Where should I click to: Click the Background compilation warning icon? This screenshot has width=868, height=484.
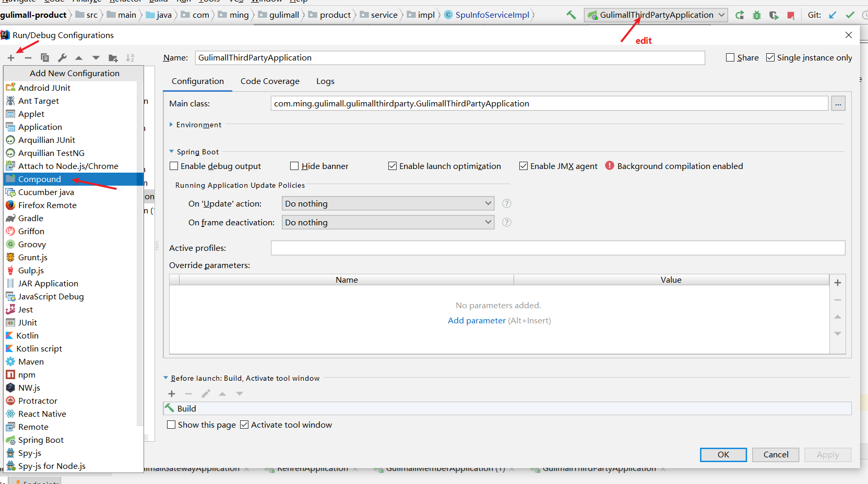click(610, 165)
